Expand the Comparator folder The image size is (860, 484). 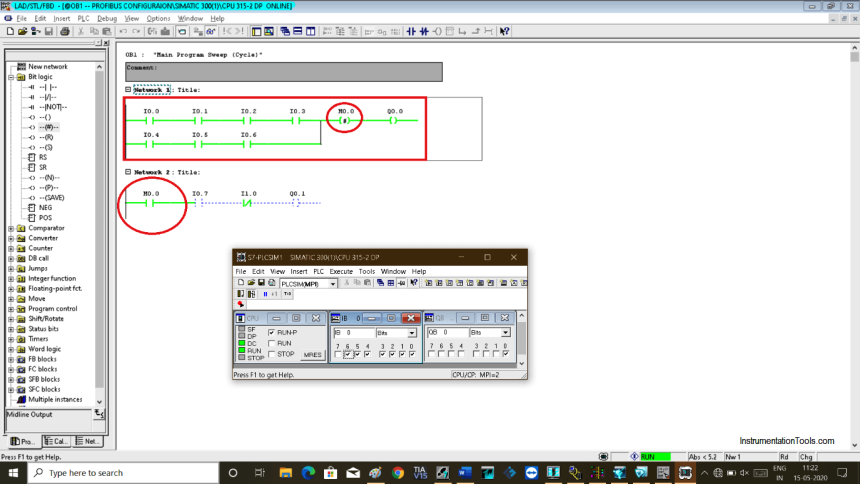11,228
